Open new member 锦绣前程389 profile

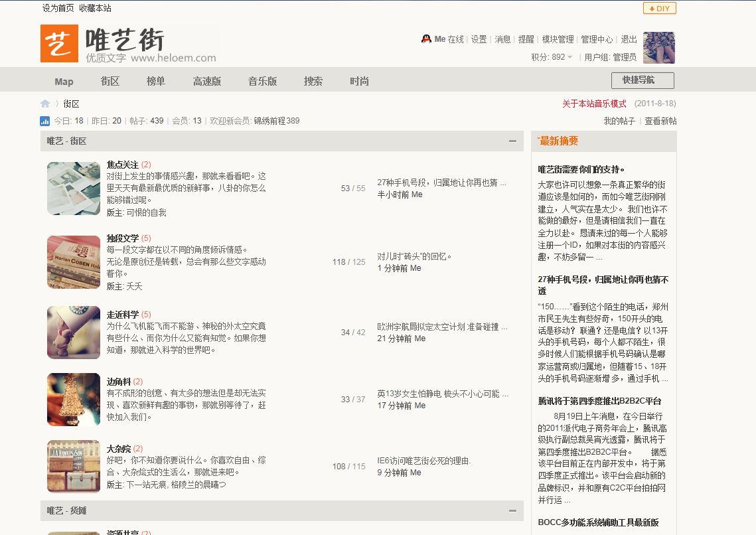click(x=277, y=121)
